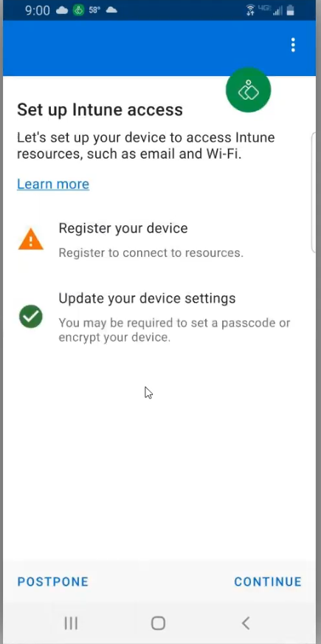The width and height of the screenshot is (321, 644).
Task: Select the Register your device item
Action: click(161, 240)
